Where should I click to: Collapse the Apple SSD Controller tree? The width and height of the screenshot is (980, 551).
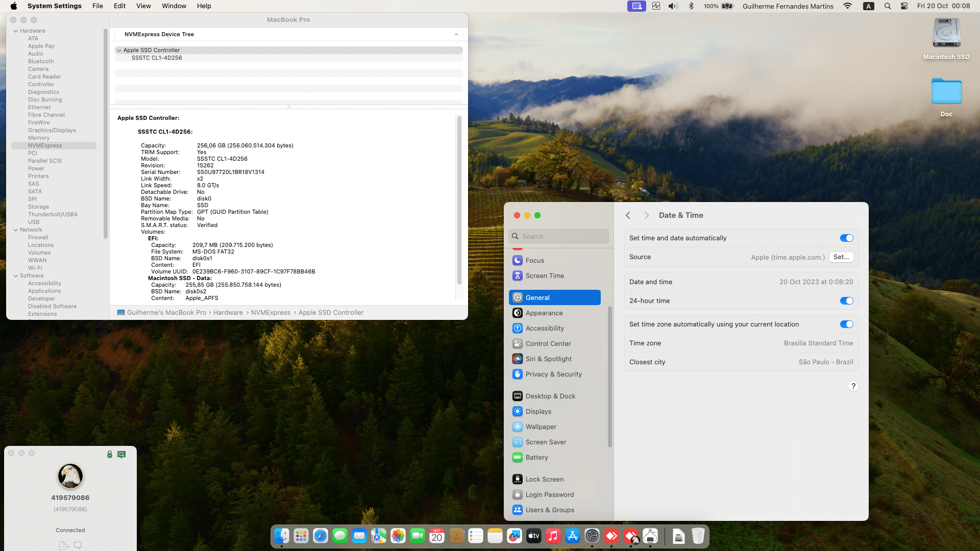(x=119, y=50)
